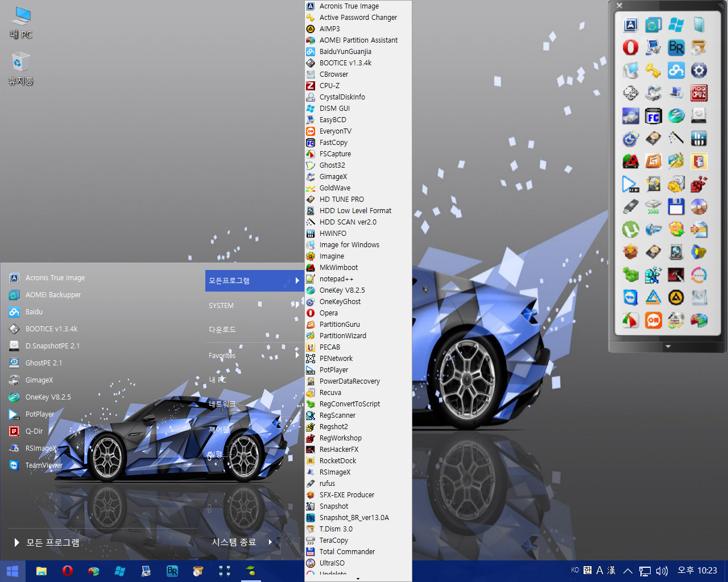Launch Total Commander floppy icon in dock
This screenshot has height=582, width=728.
point(676,207)
